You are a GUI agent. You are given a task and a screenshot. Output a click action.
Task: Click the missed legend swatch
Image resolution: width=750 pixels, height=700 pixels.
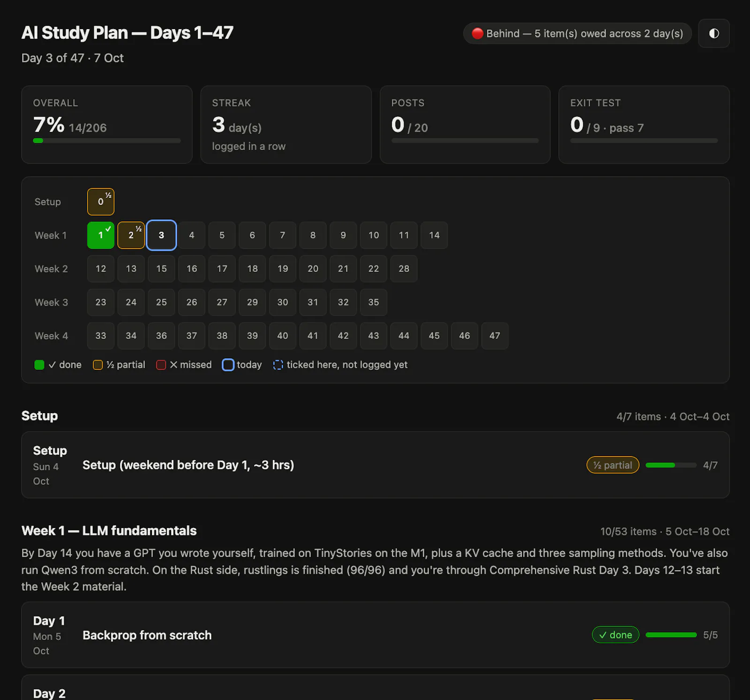click(x=161, y=365)
